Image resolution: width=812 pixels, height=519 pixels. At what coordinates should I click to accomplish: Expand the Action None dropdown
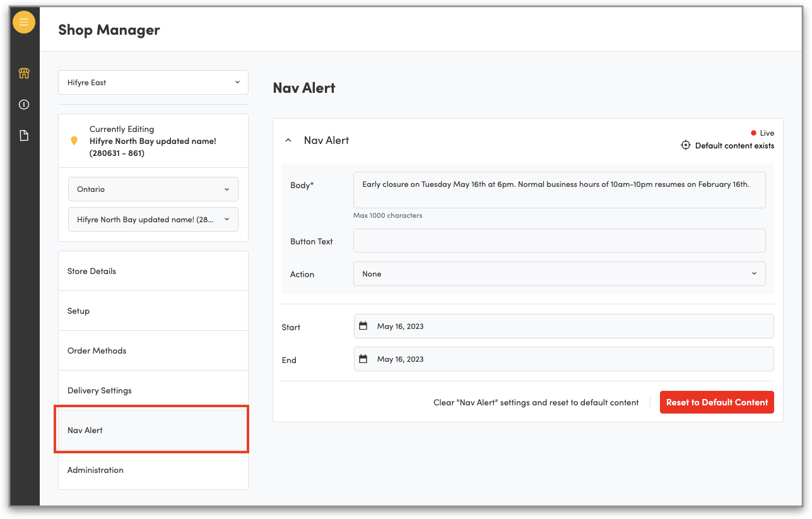(559, 274)
